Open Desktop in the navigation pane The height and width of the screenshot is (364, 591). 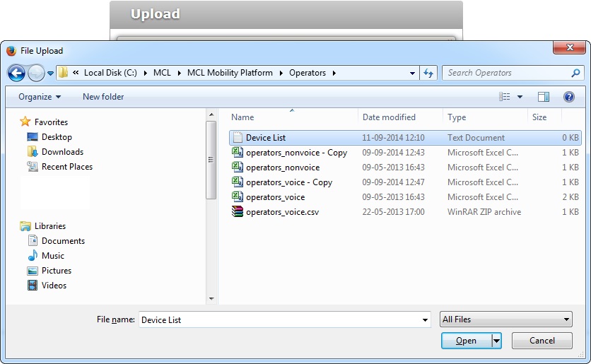click(57, 137)
